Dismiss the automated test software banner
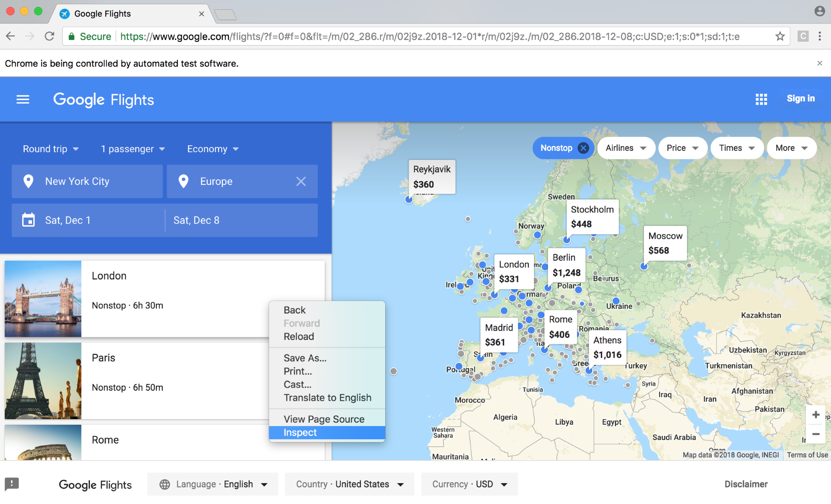Viewport: 831px width, 504px height. click(x=819, y=63)
